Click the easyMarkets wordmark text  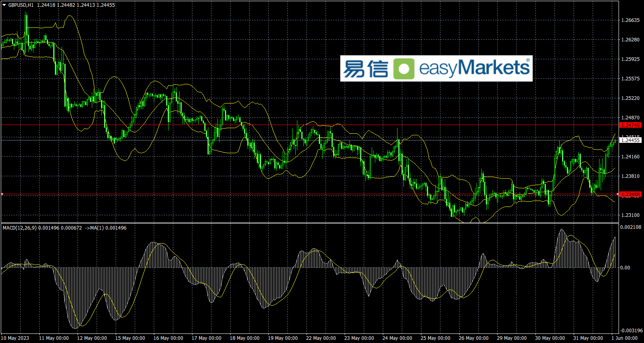pos(474,68)
